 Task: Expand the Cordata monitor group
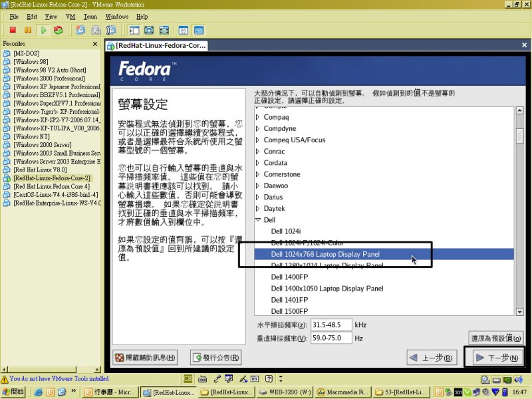pos(257,163)
